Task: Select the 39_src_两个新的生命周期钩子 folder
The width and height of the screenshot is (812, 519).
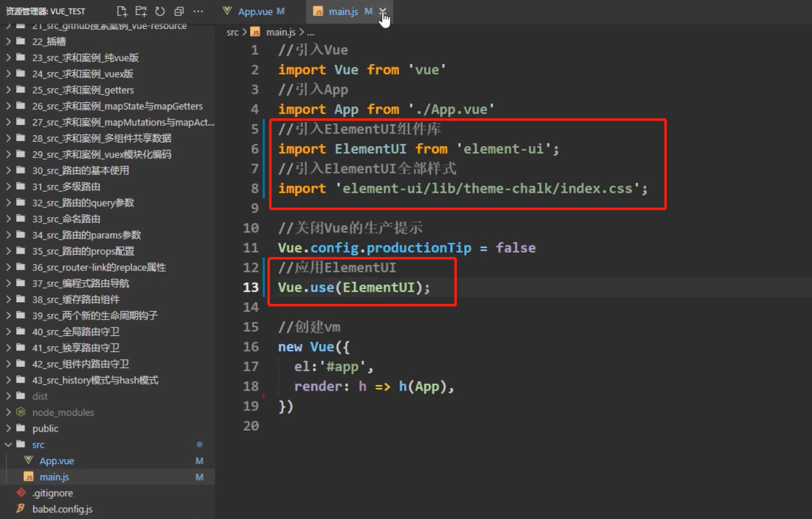Action: [107, 315]
